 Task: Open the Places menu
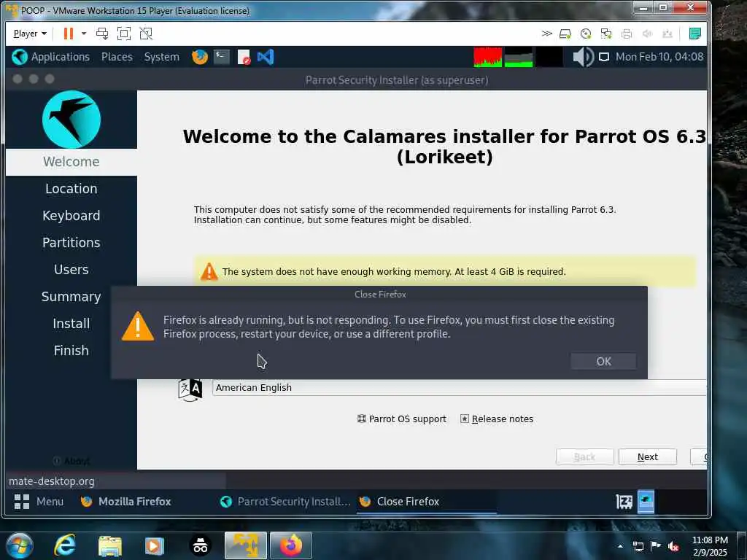tap(117, 57)
